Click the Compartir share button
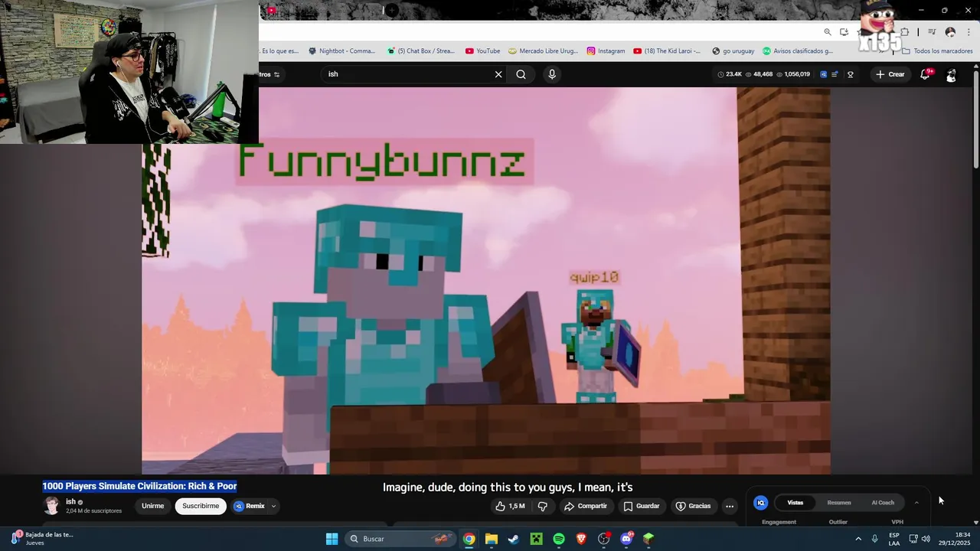The image size is (980, 551). [x=585, y=506]
